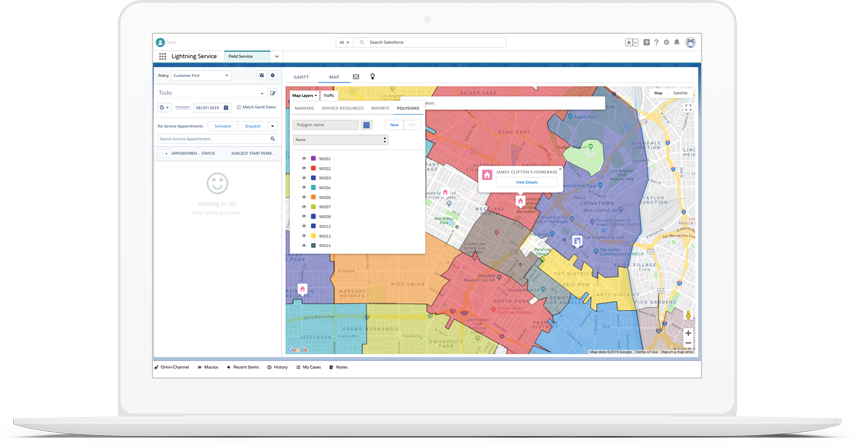Click the blue resource marker in downtown
857x447 pixels.
pos(577,240)
